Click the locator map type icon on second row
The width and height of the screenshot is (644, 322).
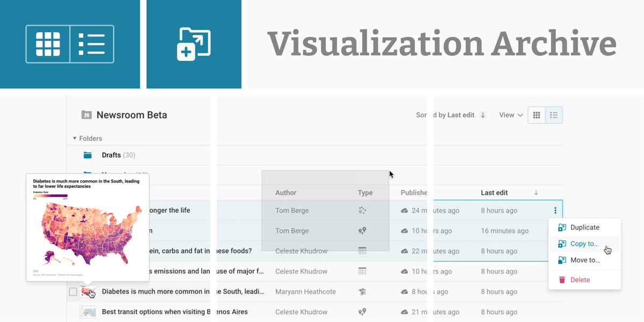pyautogui.click(x=362, y=230)
